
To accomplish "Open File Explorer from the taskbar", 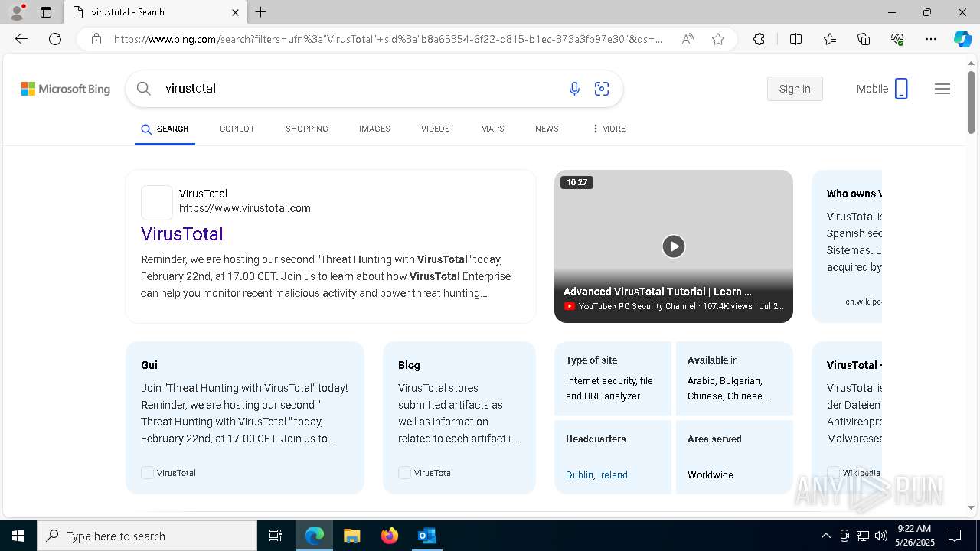I will 352,536.
